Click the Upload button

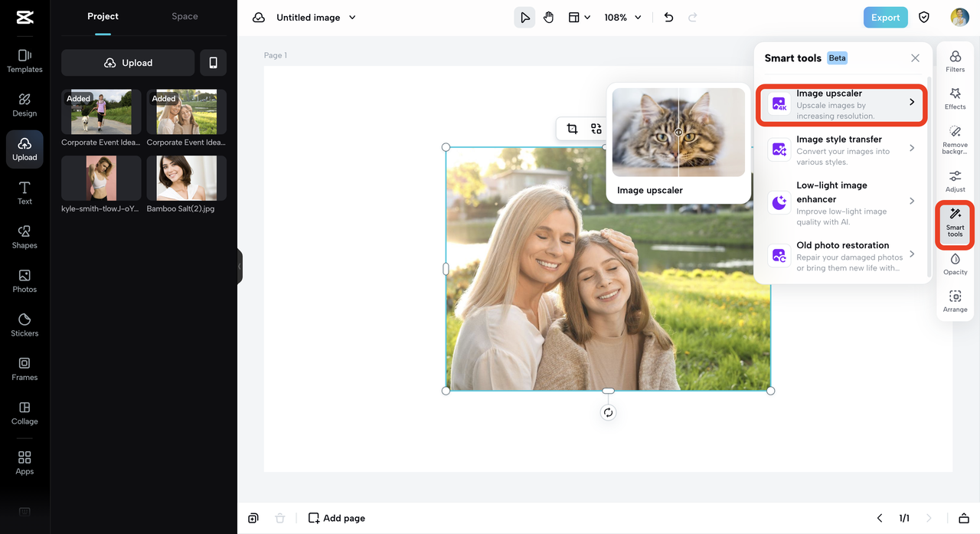[128, 63]
